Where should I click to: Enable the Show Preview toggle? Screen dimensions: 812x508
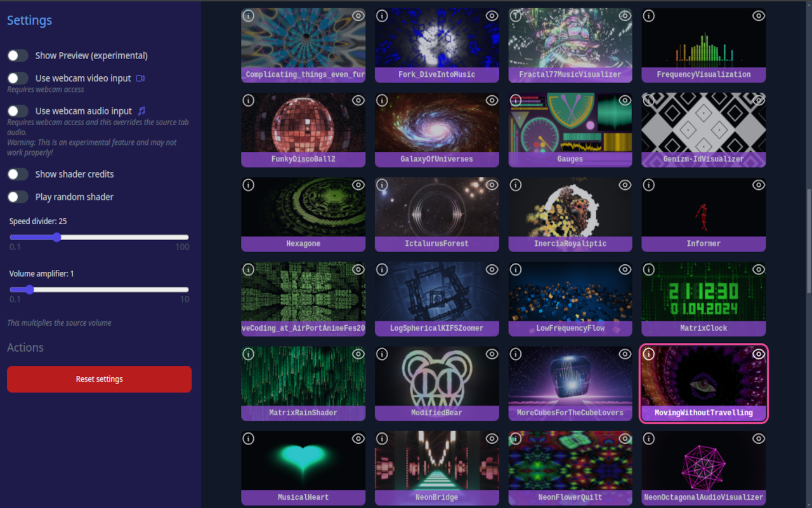(x=18, y=55)
